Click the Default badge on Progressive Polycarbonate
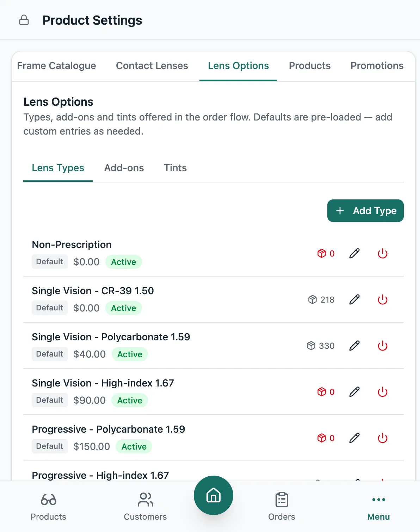 click(x=50, y=446)
